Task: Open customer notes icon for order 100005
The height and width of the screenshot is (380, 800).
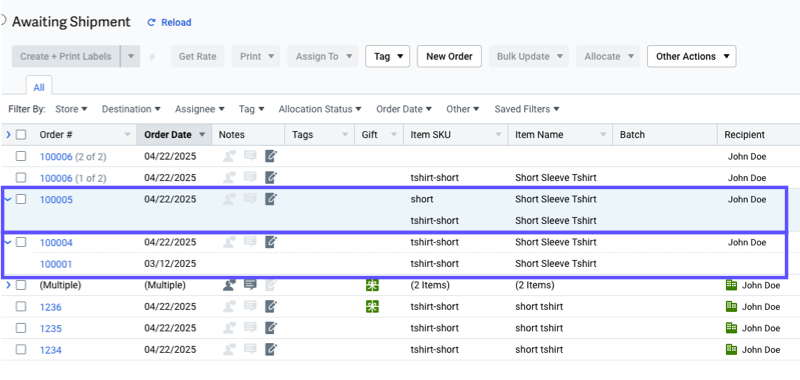Action: 229,199
